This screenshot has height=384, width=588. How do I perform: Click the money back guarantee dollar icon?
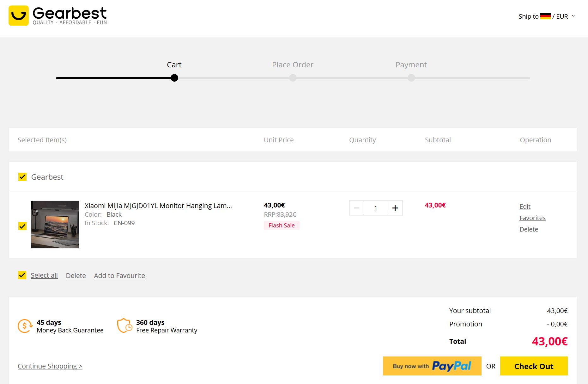tap(25, 326)
